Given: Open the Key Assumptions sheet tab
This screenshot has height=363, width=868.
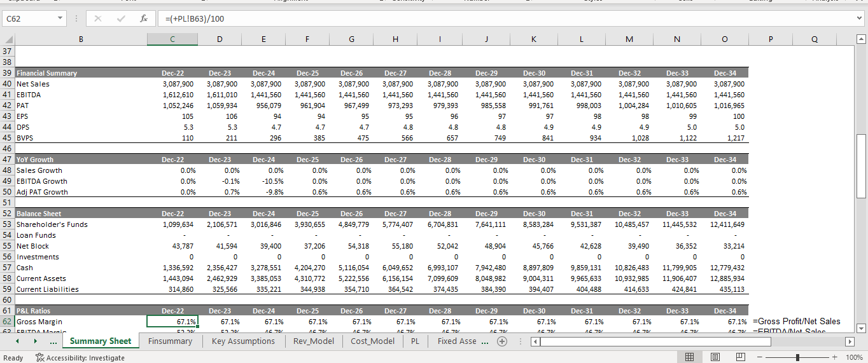Looking at the screenshot, I should [x=243, y=341].
